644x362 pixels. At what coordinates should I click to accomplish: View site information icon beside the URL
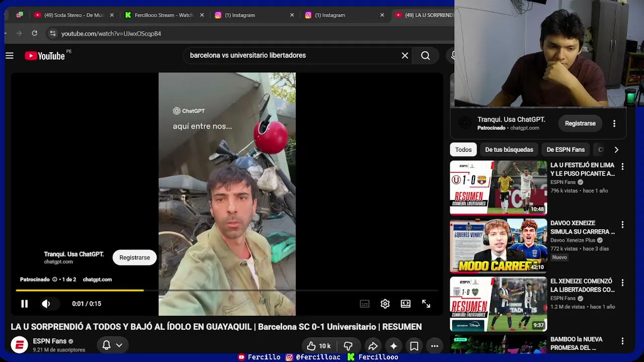pos(52,33)
